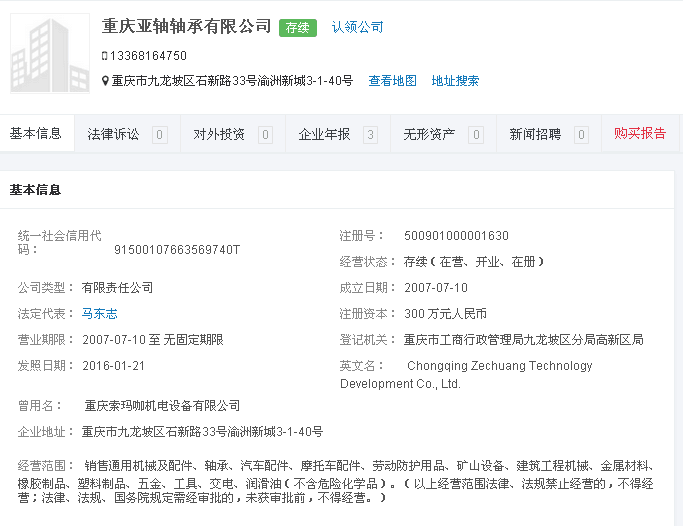This screenshot has width=683, height=526.
Task: Open legal representative 马东志 link
Action: point(100,313)
